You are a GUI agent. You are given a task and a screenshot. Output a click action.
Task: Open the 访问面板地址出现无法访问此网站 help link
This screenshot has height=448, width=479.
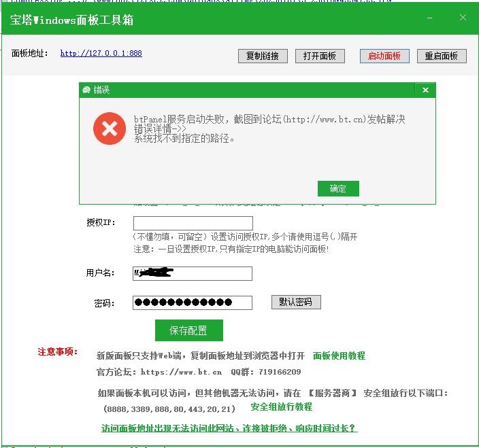[229, 428]
